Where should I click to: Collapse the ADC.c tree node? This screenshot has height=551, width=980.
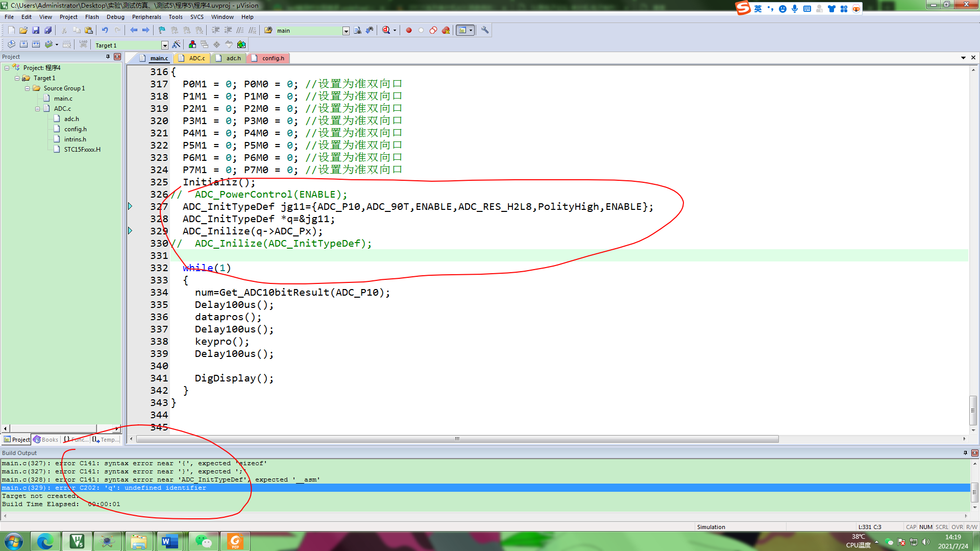point(37,109)
